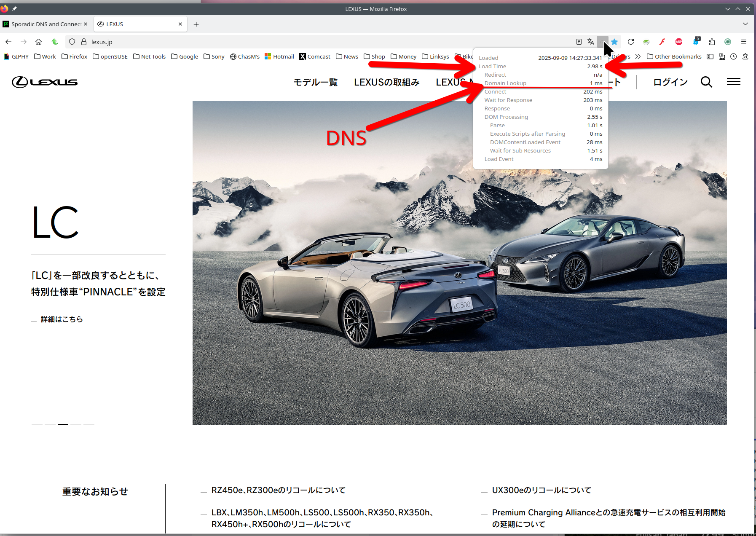Click the LC500 hero banner image
This screenshot has width=756, height=536.
coord(460,263)
